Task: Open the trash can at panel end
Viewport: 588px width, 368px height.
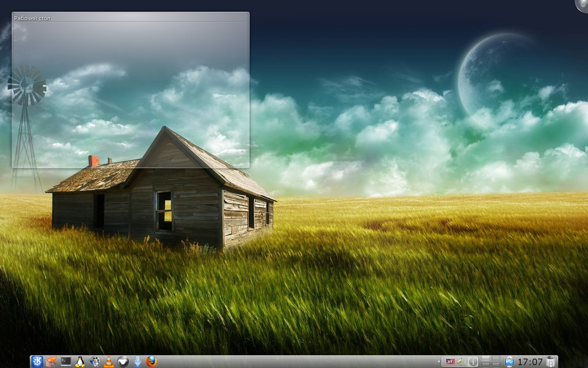Action: coord(551,361)
